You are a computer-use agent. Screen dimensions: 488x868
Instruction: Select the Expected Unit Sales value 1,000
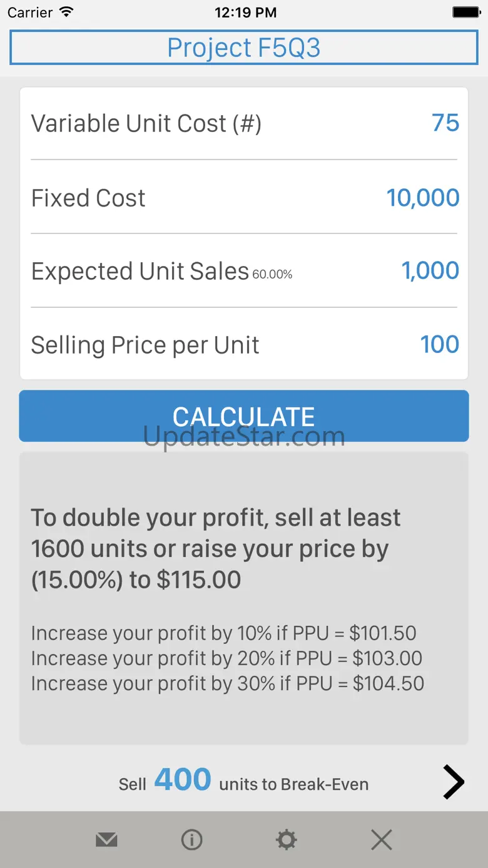[x=430, y=271]
